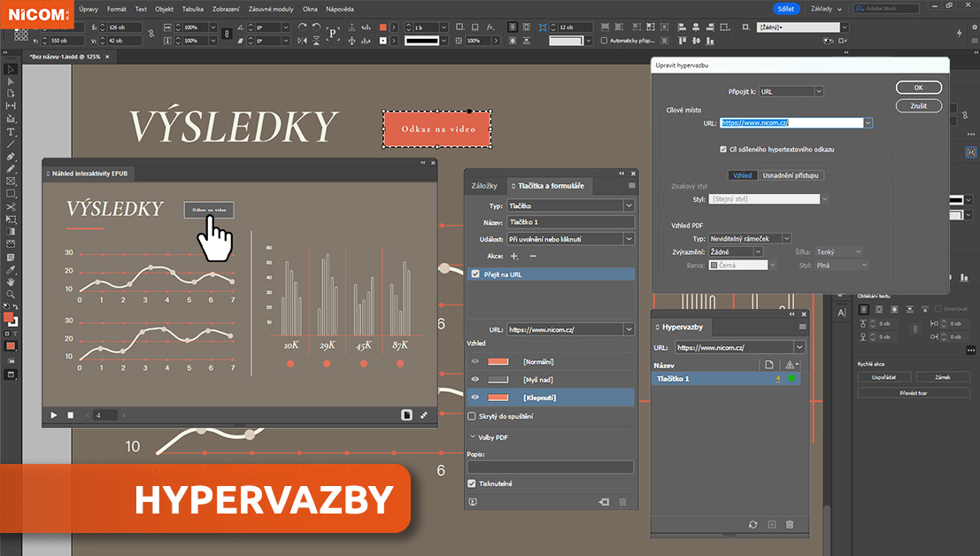
Task: Click the Sdílet button
Action: point(784,9)
